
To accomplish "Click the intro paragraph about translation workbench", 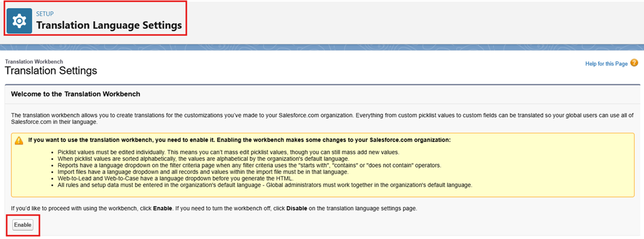I will tap(322, 118).
